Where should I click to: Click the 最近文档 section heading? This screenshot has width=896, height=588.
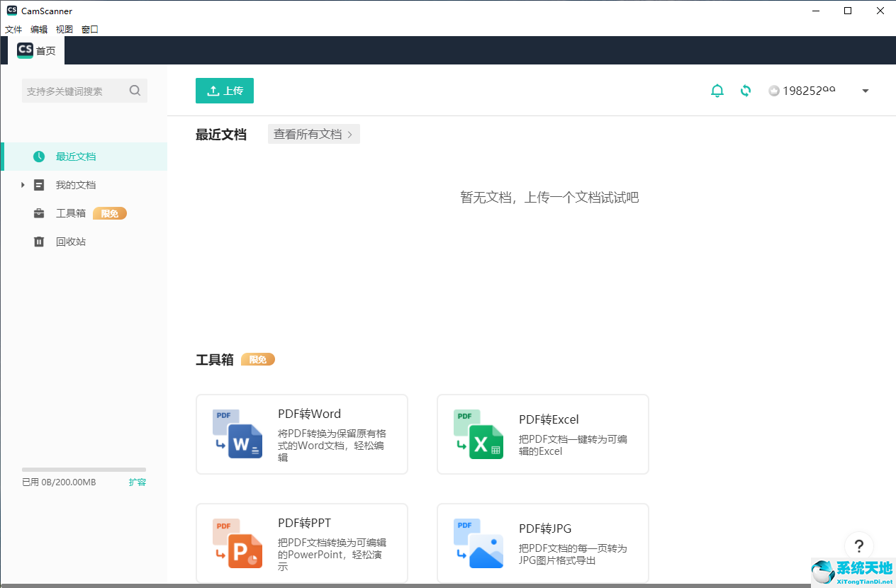click(221, 135)
